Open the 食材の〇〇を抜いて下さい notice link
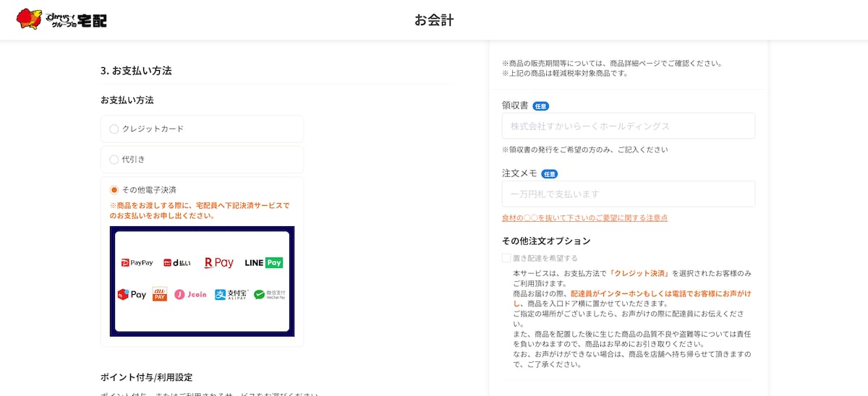This screenshot has height=396, width=868. (584, 218)
